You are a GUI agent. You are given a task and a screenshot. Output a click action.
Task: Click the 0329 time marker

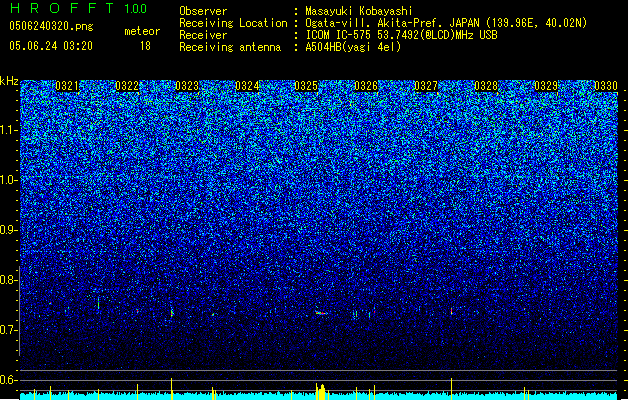(546, 86)
